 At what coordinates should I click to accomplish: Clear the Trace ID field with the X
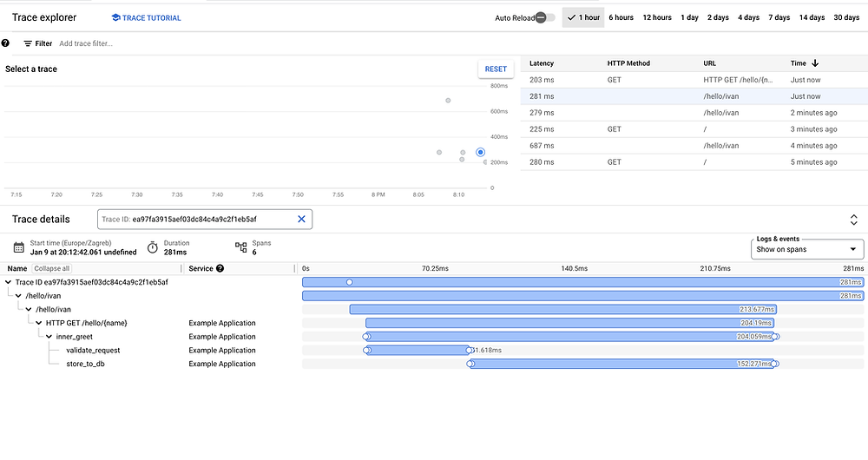click(302, 220)
